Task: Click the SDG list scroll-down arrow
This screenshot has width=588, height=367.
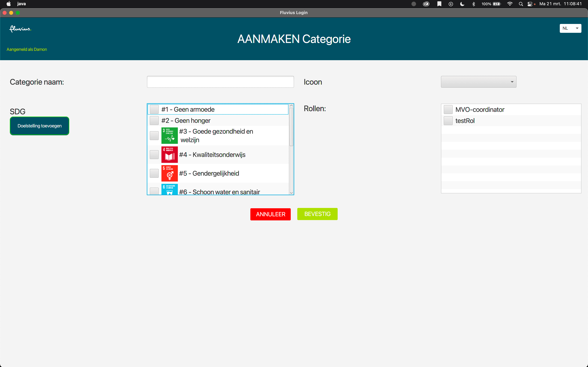Action: (291, 193)
